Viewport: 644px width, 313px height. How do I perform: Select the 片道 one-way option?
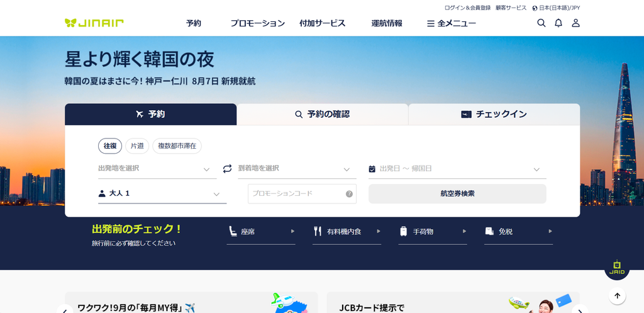point(137,146)
